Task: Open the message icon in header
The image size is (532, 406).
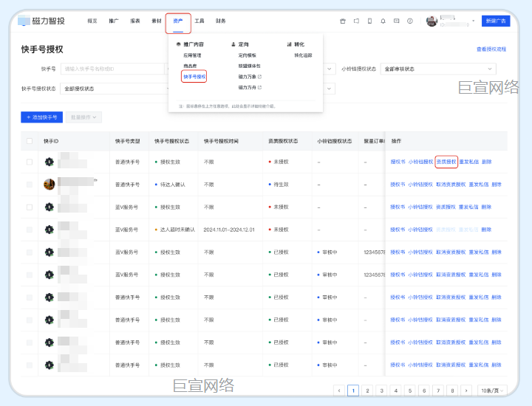Action: (396, 21)
